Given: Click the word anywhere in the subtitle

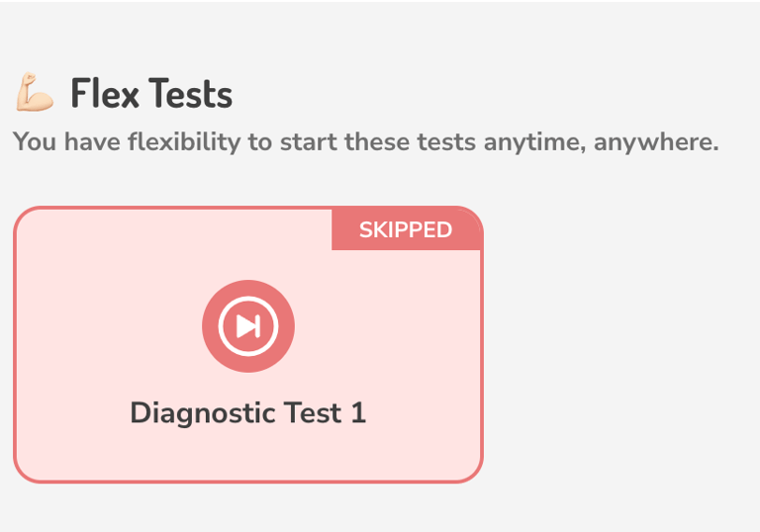Looking at the screenshot, I should [656, 142].
